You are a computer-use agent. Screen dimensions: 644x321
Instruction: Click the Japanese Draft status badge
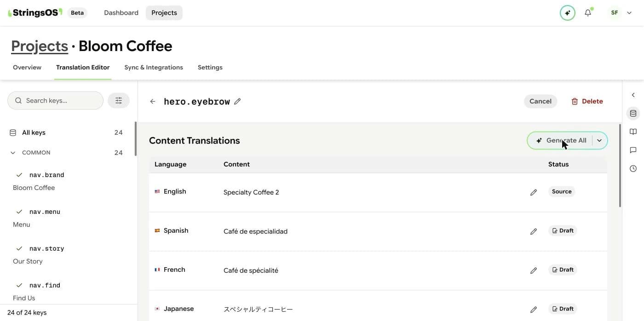click(563, 309)
